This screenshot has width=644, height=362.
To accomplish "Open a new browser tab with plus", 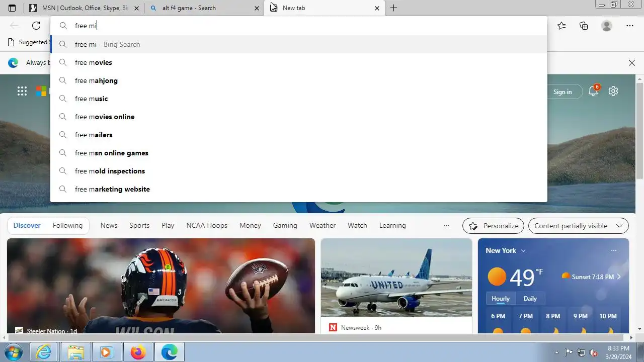I will tap(393, 8).
